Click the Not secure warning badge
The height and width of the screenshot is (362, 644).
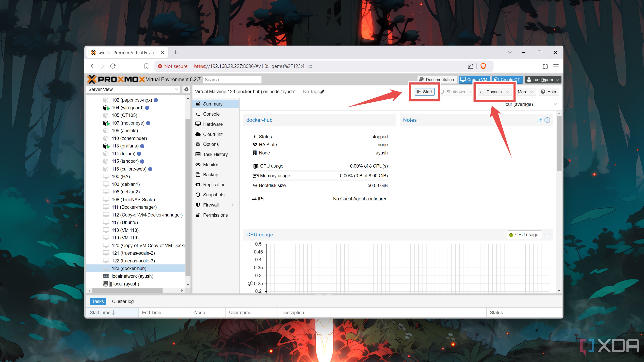pos(173,66)
